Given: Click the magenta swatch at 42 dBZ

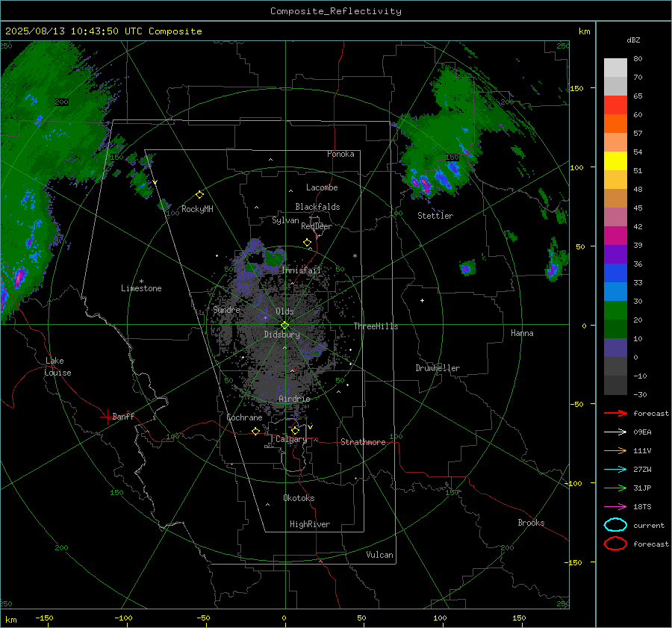Looking at the screenshot, I should pos(615,236).
